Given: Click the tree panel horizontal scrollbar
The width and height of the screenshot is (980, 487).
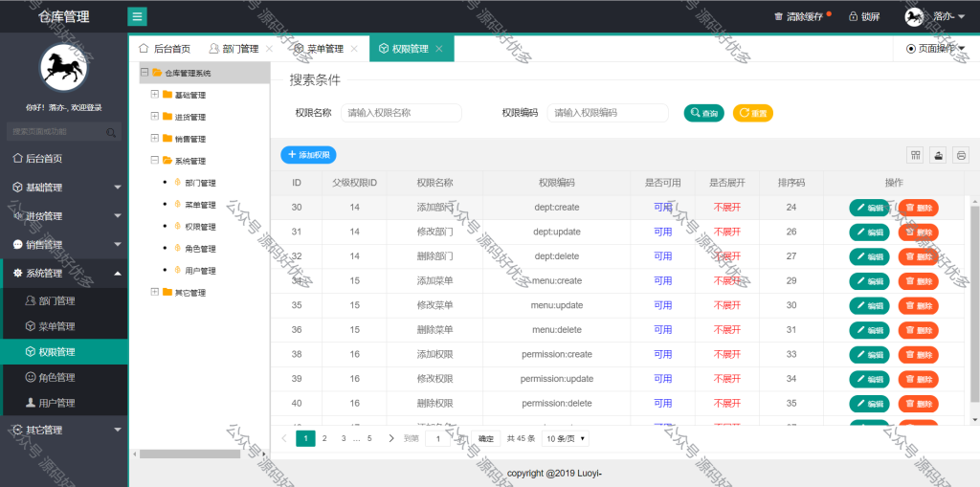Looking at the screenshot, I should pos(190,454).
